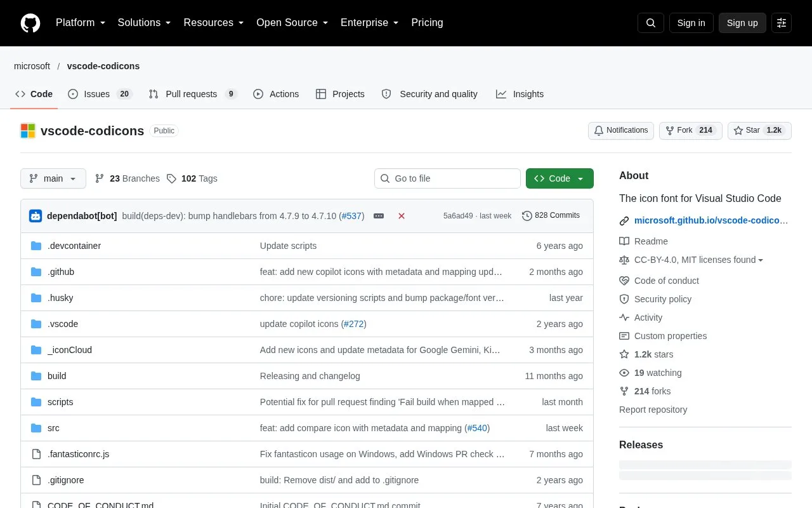Open the Pull requests tab

coord(193,94)
